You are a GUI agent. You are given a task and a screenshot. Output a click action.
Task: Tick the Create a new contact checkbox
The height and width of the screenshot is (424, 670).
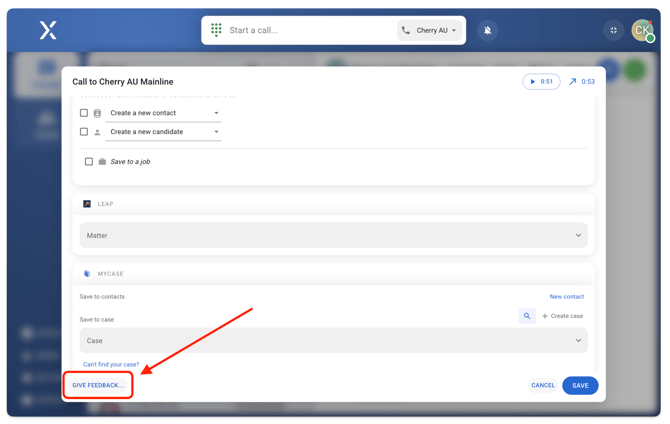click(84, 113)
